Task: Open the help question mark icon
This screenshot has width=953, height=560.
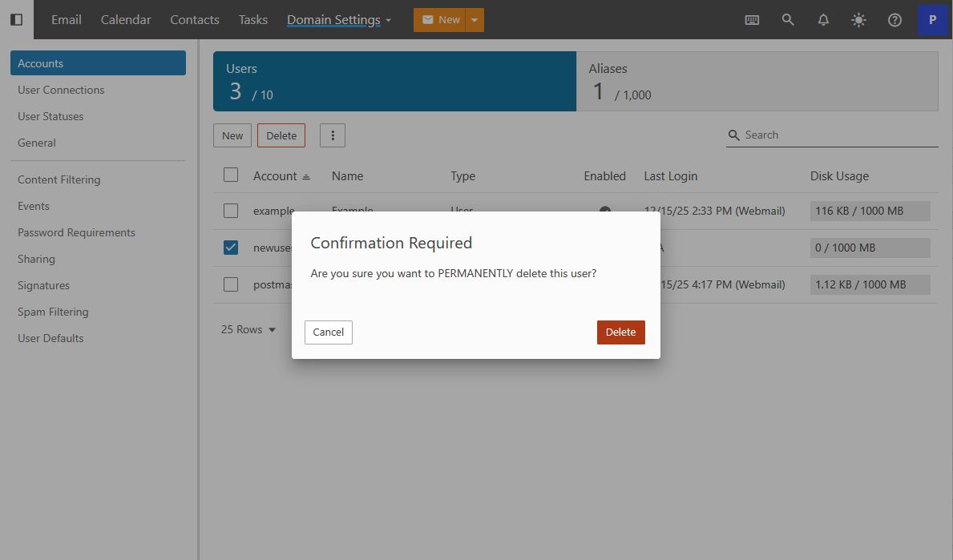Action: click(894, 20)
